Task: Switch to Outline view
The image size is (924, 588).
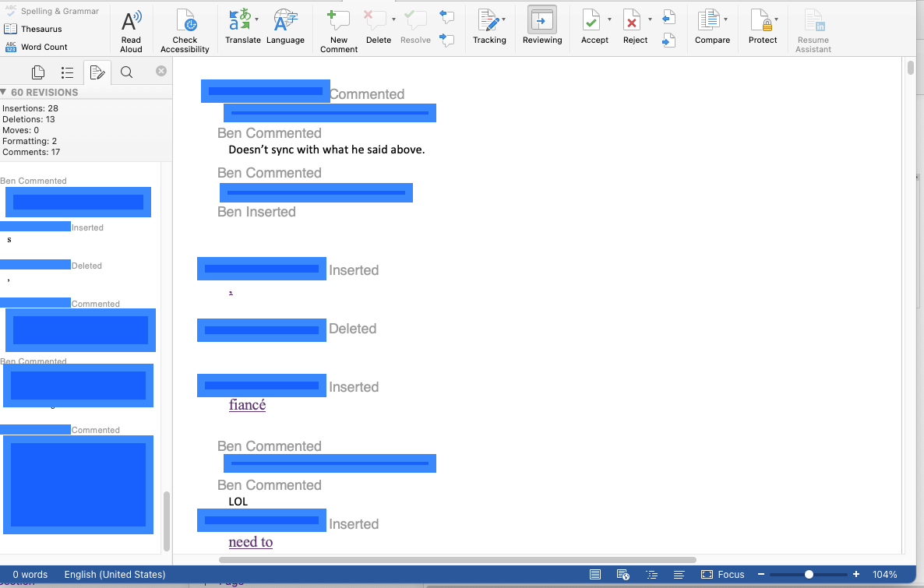Action: click(x=651, y=575)
